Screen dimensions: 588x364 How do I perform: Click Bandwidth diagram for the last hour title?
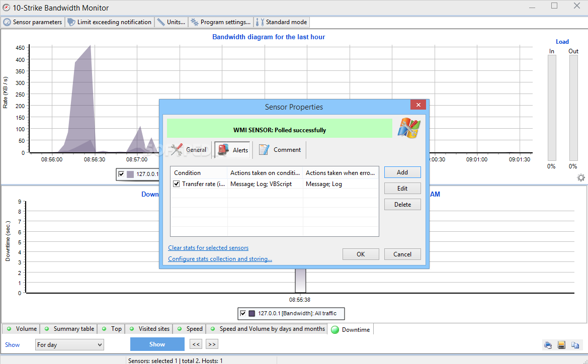[x=269, y=37]
